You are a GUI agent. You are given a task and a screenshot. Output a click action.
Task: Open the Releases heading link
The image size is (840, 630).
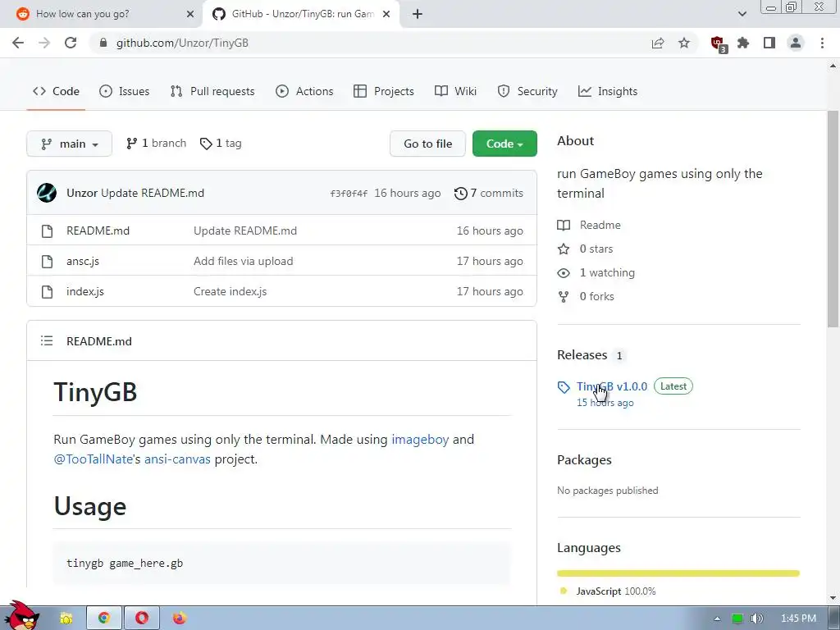click(x=582, y=355)
